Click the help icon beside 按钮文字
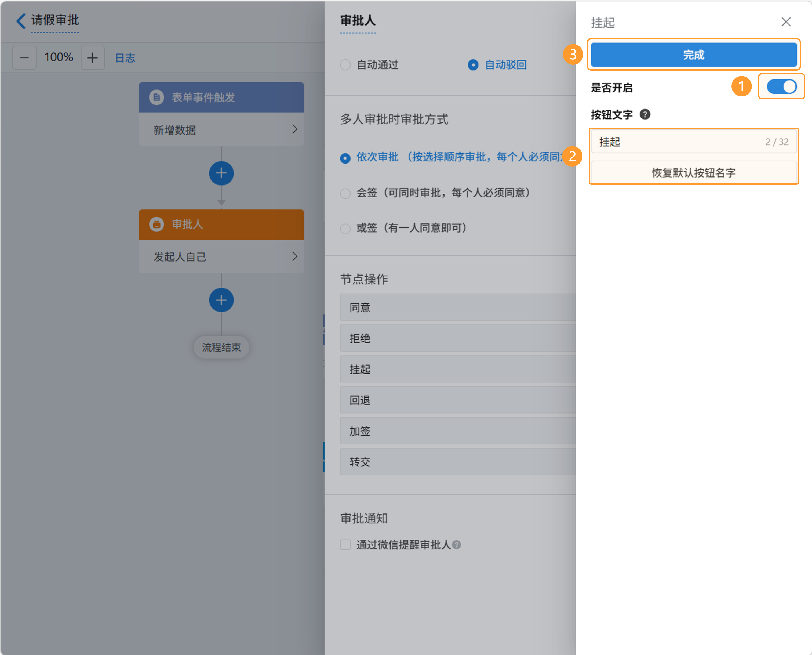 click(645, 114)
